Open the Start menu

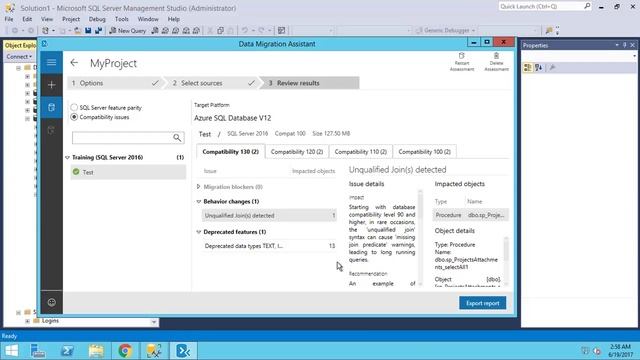click(x=11, y=351)
